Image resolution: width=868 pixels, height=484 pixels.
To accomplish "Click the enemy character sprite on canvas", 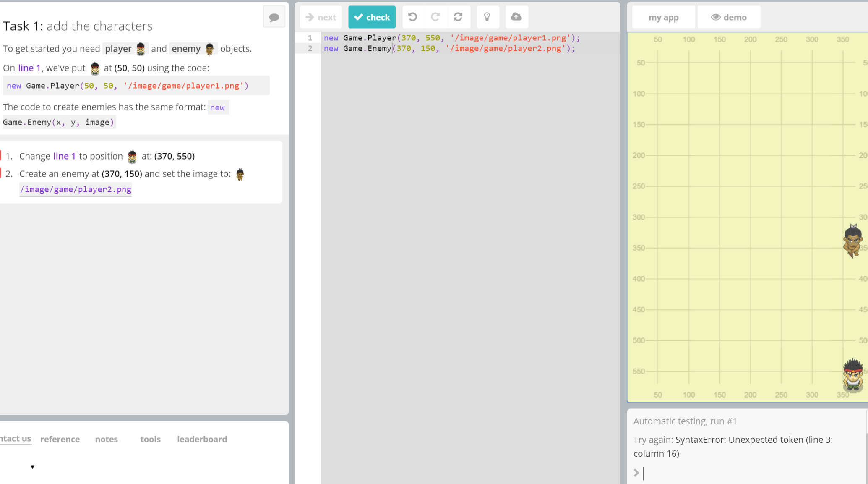I will click(852, 241).
